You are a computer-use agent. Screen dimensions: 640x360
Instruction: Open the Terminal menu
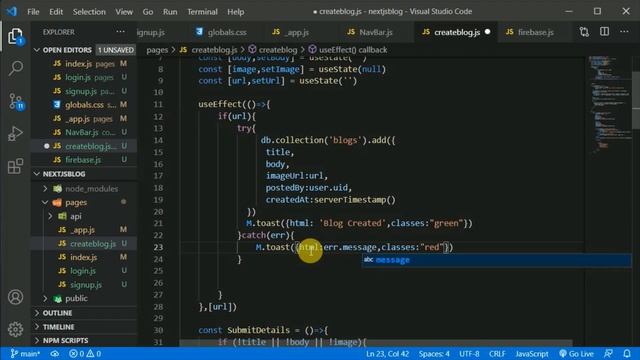[x=202, y=12]
